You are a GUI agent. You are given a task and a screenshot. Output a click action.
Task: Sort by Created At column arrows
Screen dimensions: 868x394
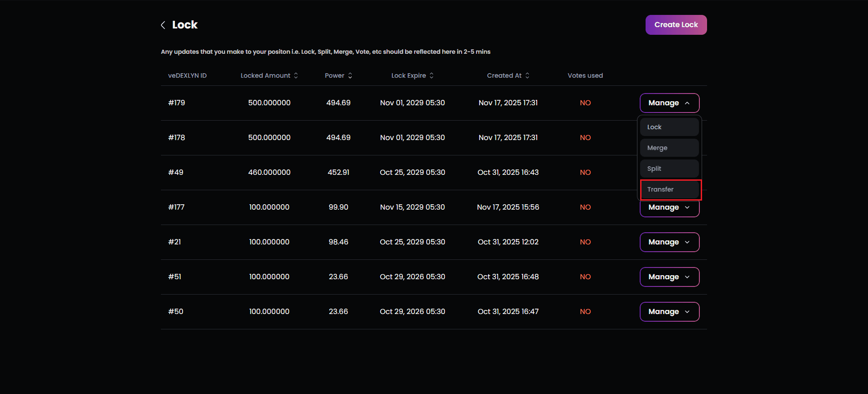coord(527,75)
